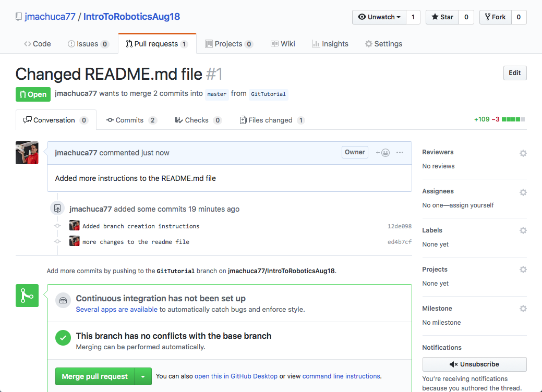Screen dimensions: 542x392
Task: Switch to the Code tab
Action: (38, 44)
